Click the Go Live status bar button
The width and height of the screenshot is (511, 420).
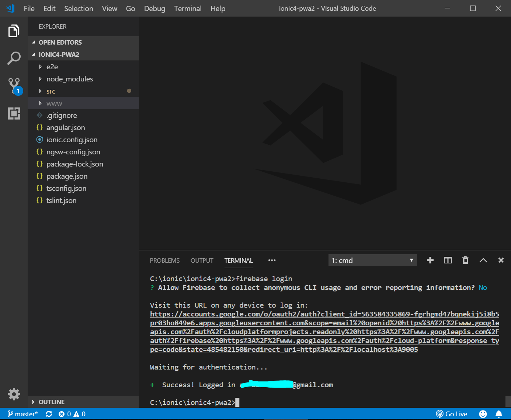coord(452,414)
